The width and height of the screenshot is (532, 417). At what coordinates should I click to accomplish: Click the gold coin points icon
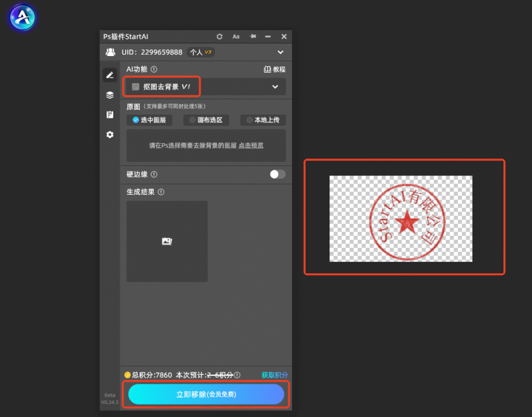click(x=128, y=375)
